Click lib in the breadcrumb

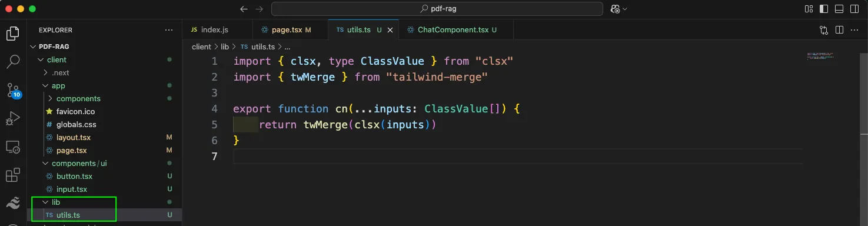(225, 46)
